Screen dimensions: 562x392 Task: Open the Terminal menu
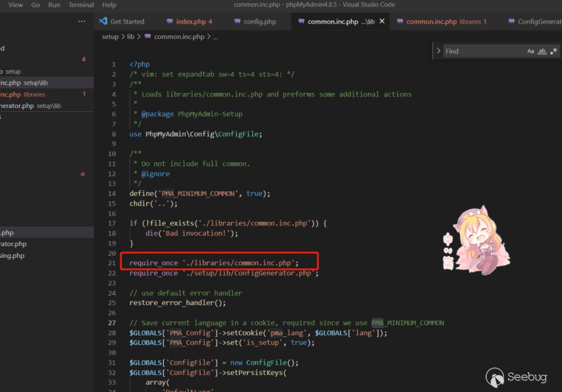(x=81, y=5)
